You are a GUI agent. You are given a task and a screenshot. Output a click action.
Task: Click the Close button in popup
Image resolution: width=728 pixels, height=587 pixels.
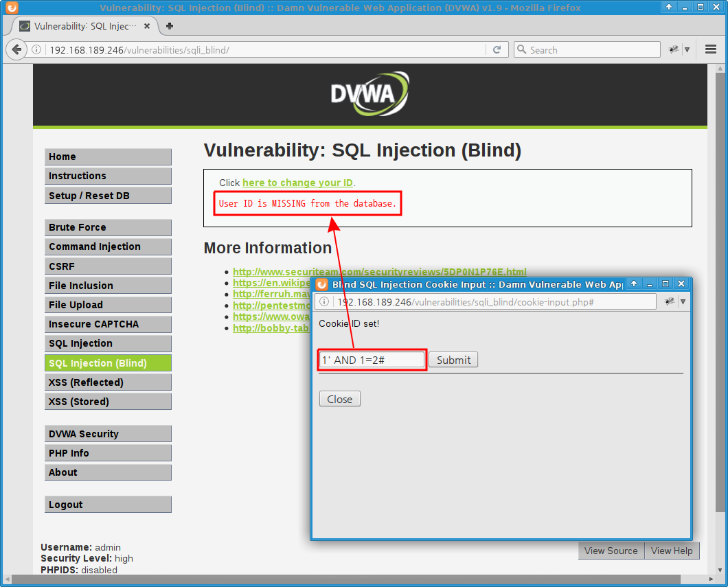[339, 399]
